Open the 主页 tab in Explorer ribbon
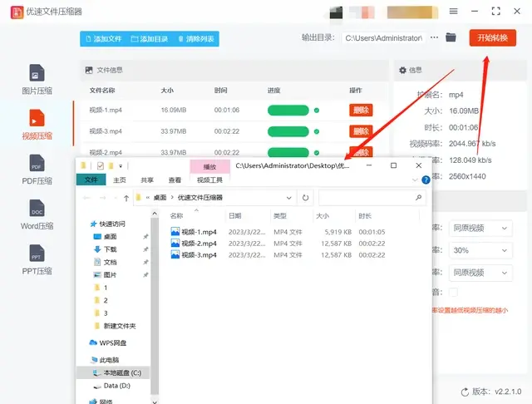 [120, 180]
